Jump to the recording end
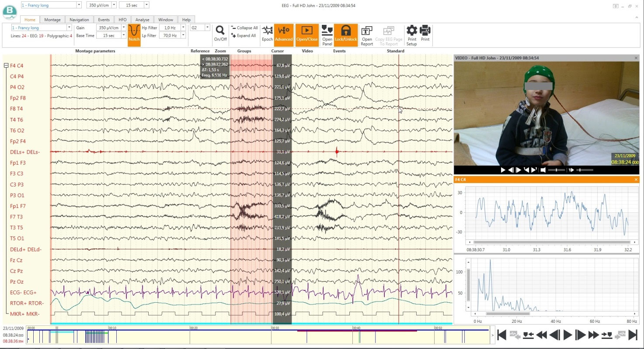 (632, 335)
